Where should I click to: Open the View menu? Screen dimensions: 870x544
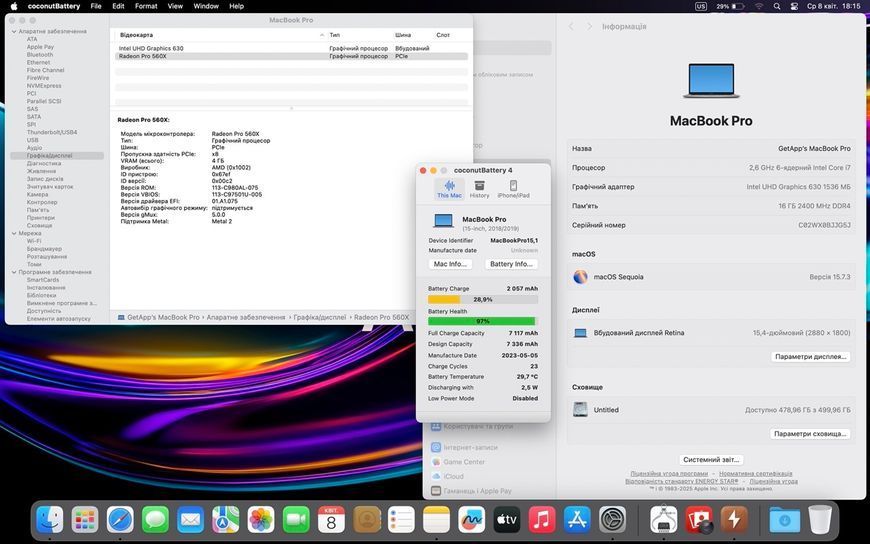pyautogui.click(x=175, y=6)
